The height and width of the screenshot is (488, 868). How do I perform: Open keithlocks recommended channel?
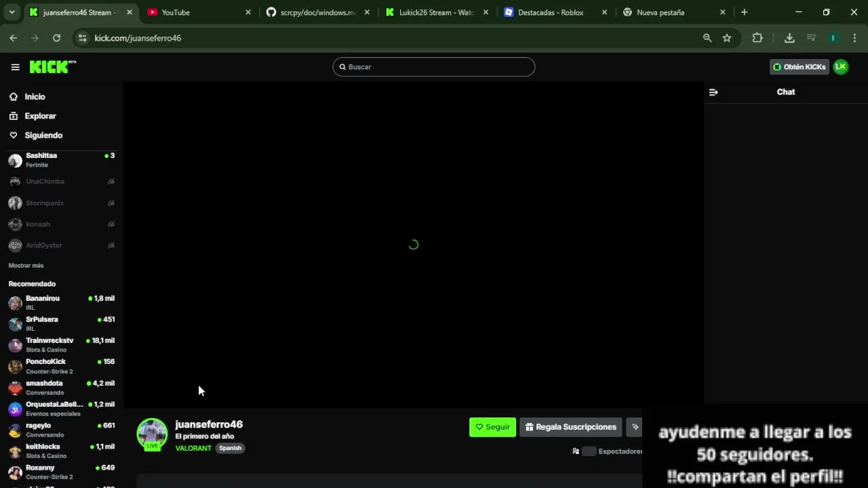61,451
